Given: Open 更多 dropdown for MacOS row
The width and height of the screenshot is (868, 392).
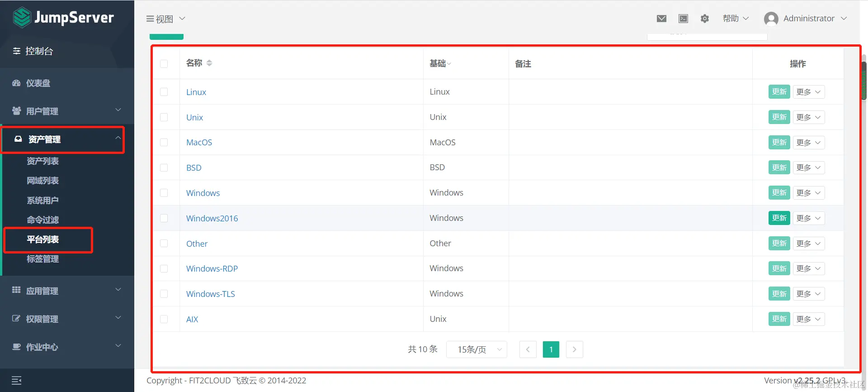Looking at the screenshot, I should 809,142.
